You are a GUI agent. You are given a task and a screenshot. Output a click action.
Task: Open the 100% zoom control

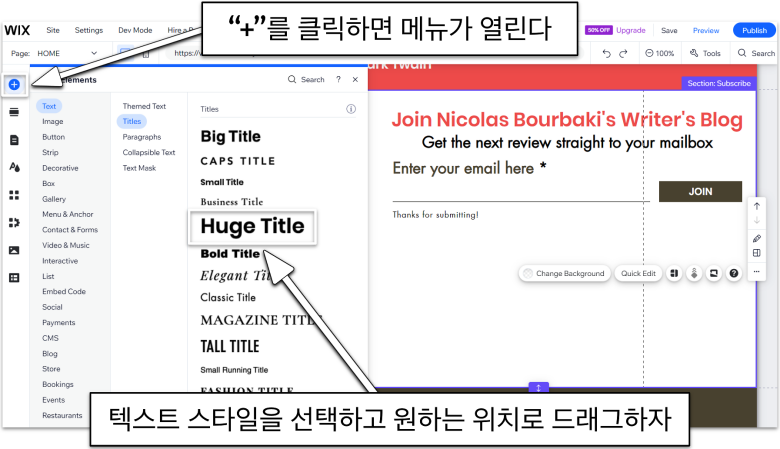point(659,53)
